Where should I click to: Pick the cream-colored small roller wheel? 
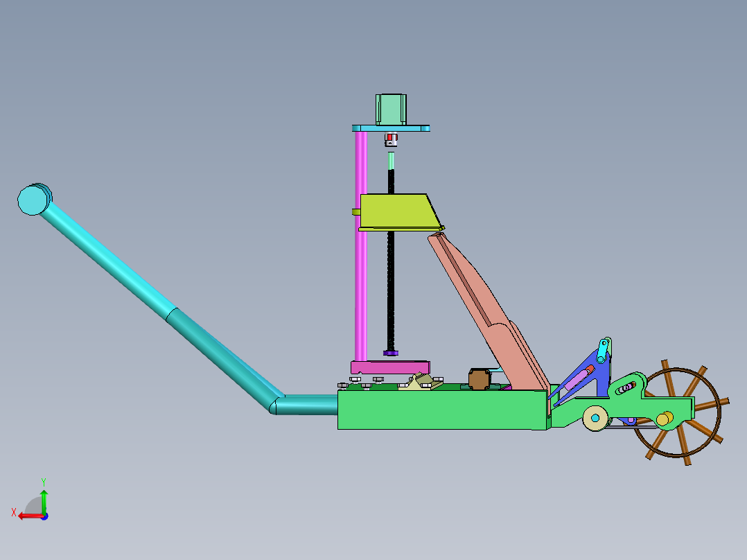point(595,419)
